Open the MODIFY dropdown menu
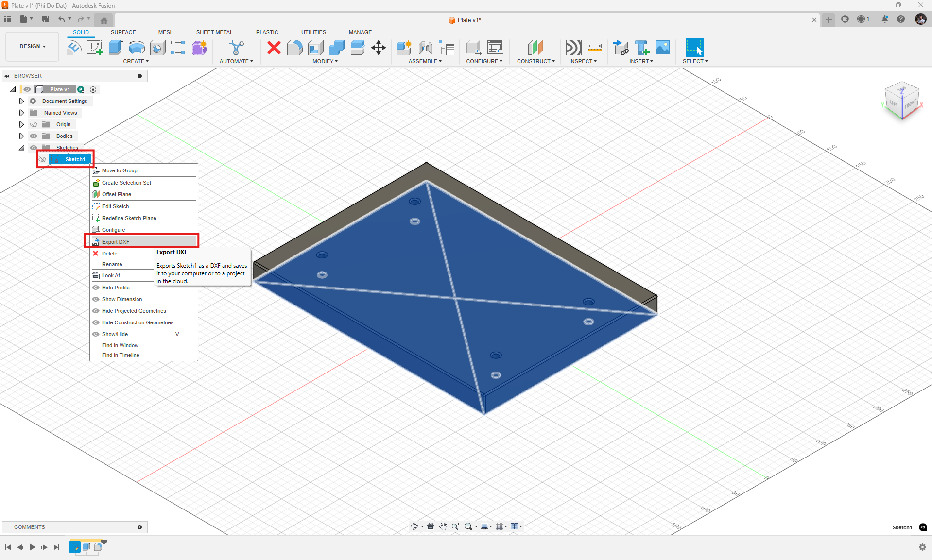The image size is (932, 560). tap(325, 61)
